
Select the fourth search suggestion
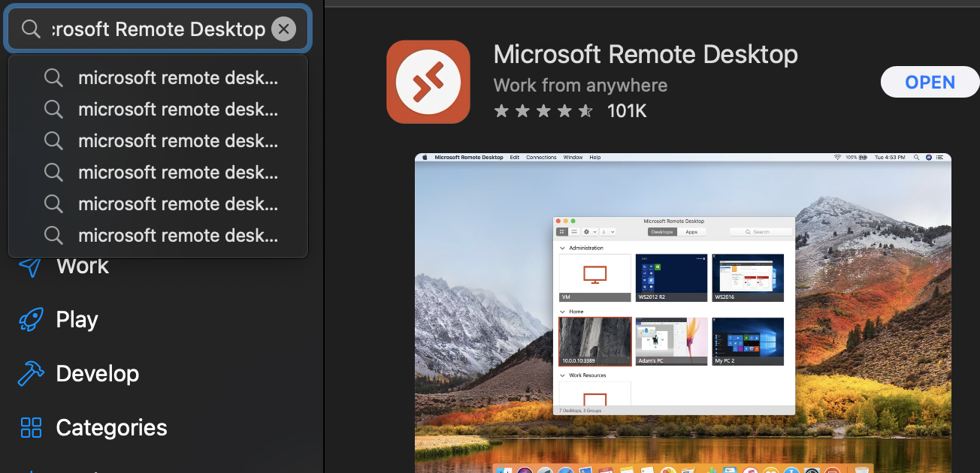click(x=177, y=173)
